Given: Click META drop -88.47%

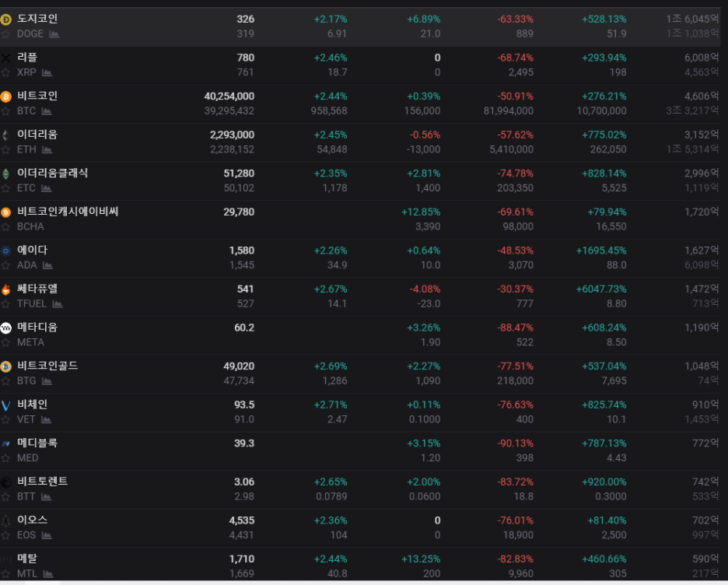Looking at the screenshot, I should (516, 328).
